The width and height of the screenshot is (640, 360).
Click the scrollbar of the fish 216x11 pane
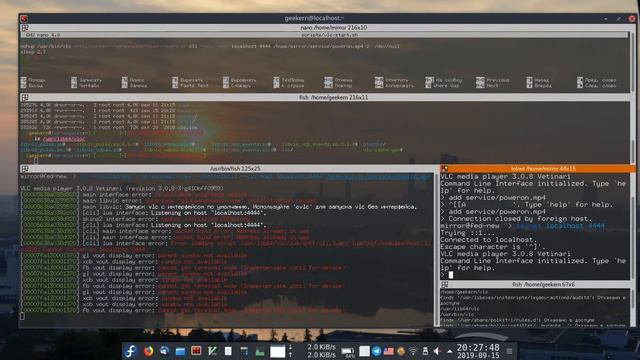[633, 133]
